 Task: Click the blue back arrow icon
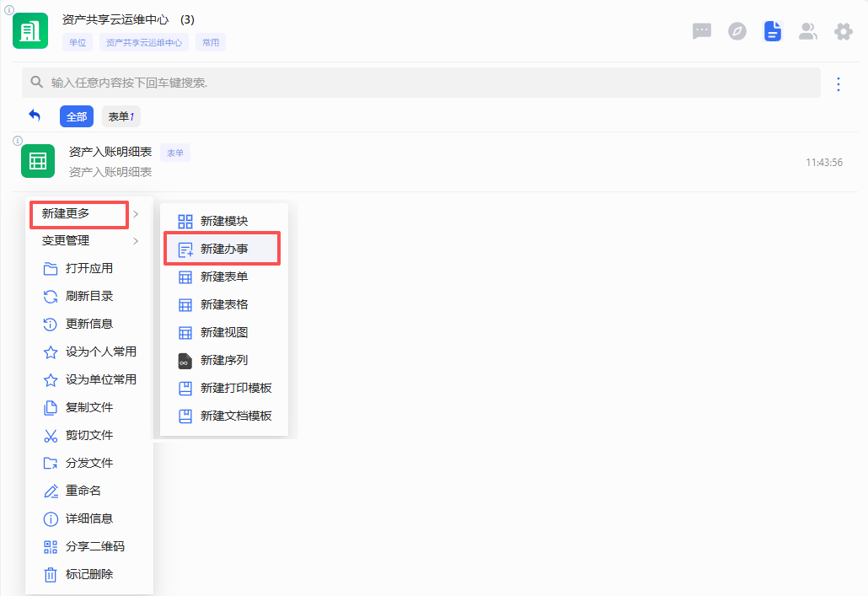pyautogui.click(x=35, y=115)
